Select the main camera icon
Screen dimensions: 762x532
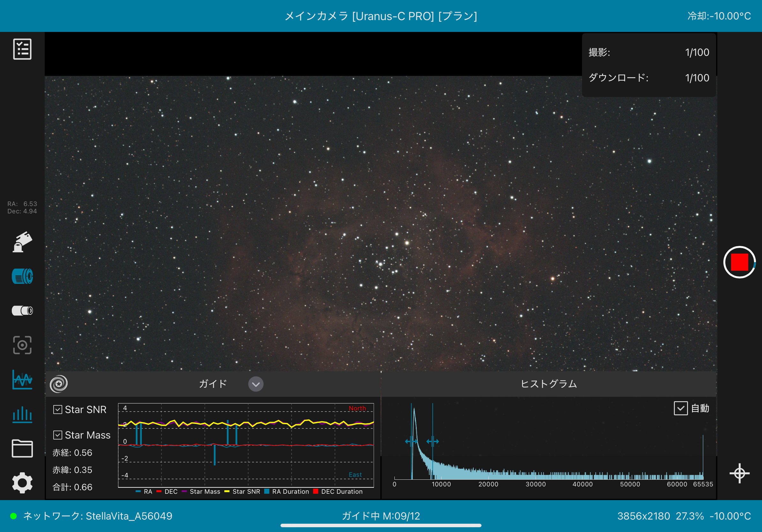[22, 276]
